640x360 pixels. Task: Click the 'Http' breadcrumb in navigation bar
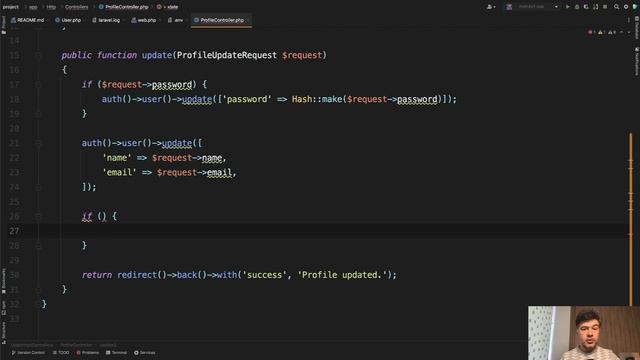(x=51, y=7)
